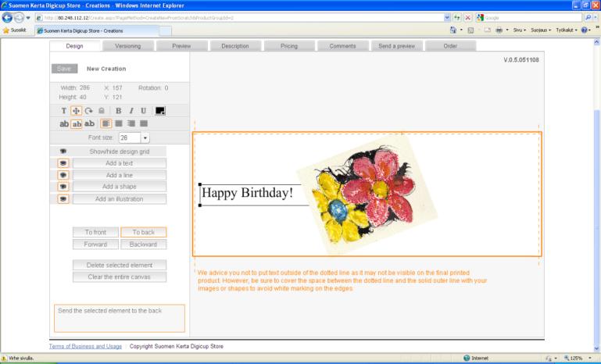The image size is (601, 364).
Task: Align text left
Action: pos(106,123)
